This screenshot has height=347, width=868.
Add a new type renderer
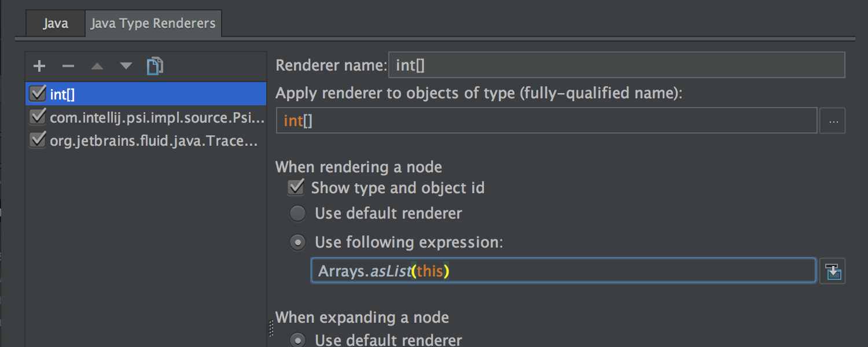(39, 65)
